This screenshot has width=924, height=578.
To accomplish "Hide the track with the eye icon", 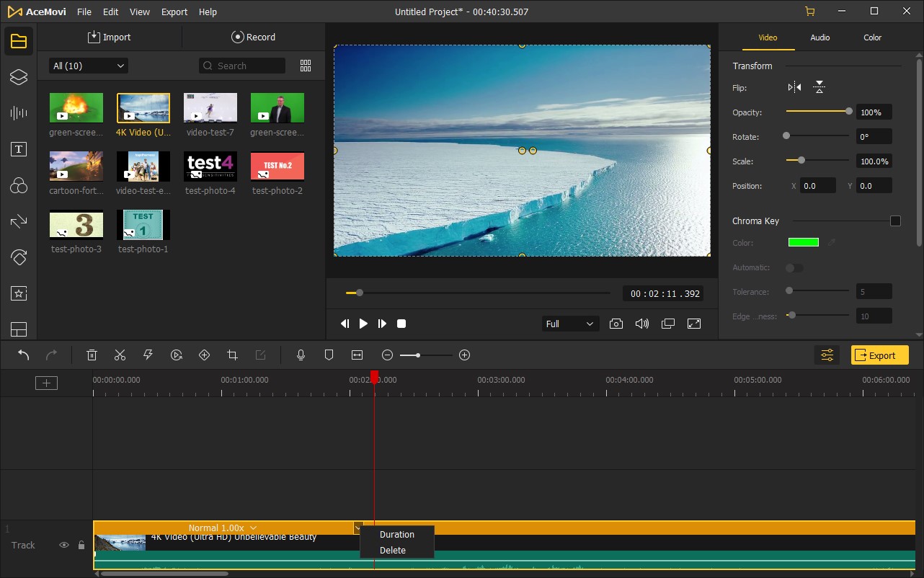I will click(64, 546).
